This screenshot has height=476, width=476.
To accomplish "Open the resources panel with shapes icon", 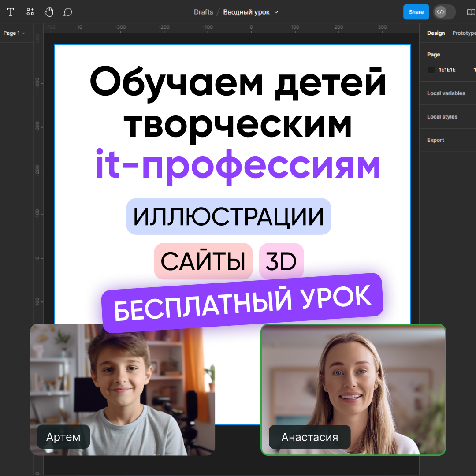I will coord(30,12).
